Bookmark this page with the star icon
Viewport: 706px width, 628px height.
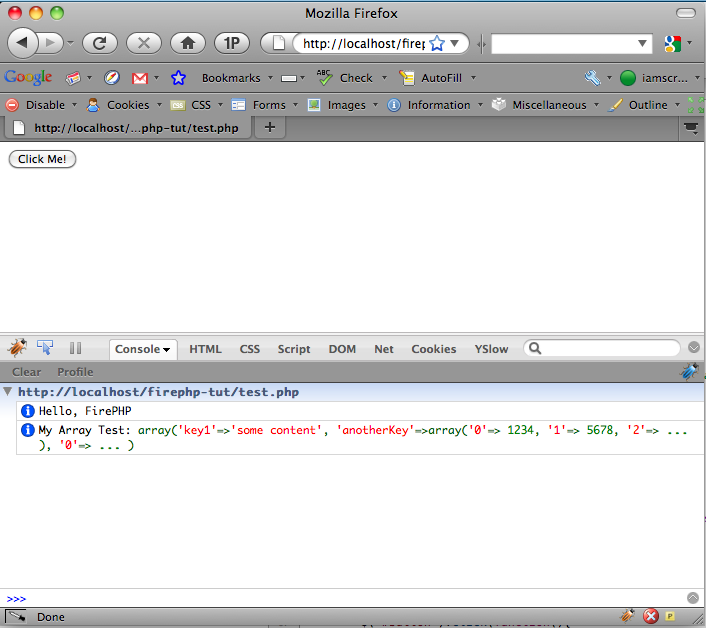click(x=437, y=44)
